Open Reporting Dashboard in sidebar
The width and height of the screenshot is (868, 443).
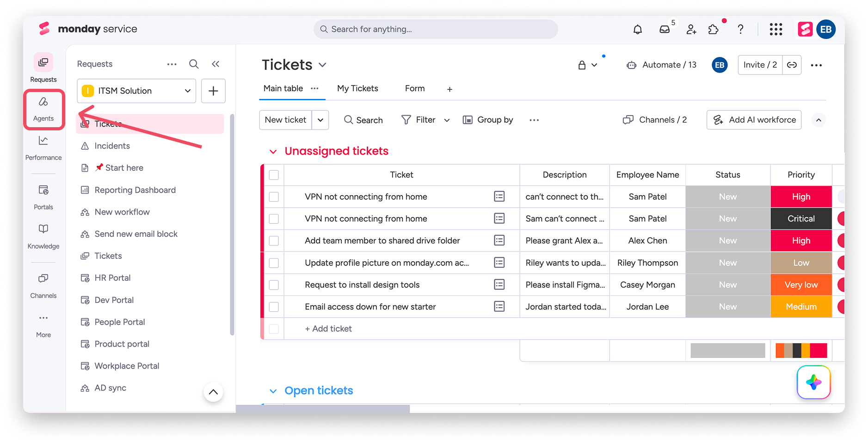[135, 190]
